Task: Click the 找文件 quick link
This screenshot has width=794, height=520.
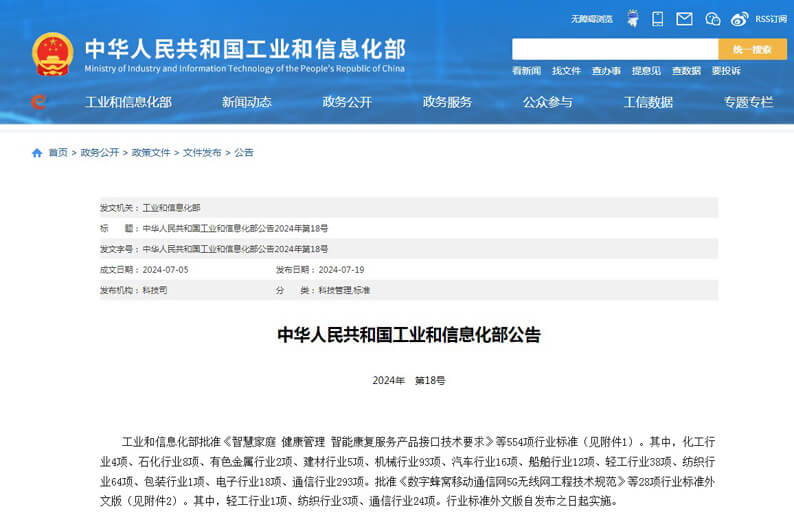Action: [566, 71]
